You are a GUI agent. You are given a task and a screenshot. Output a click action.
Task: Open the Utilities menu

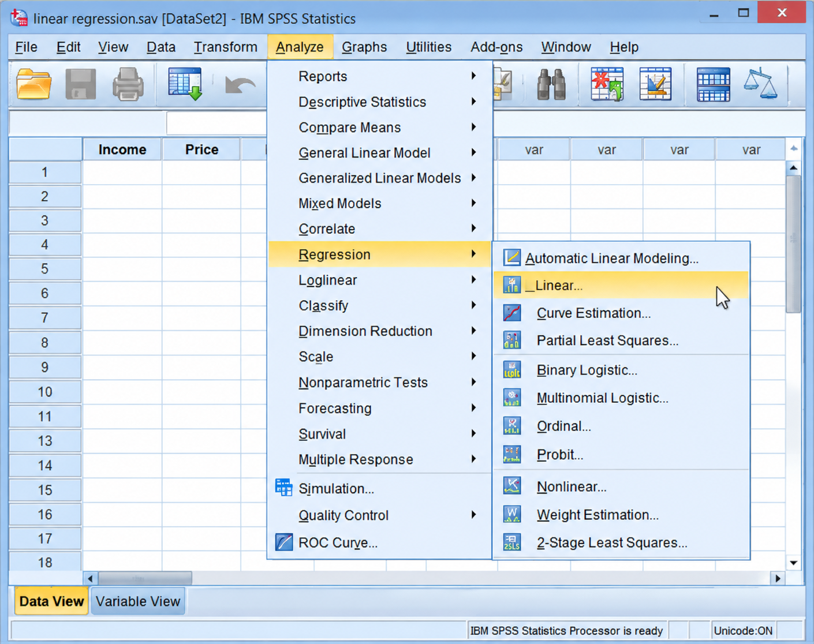[x=428, y=47]
